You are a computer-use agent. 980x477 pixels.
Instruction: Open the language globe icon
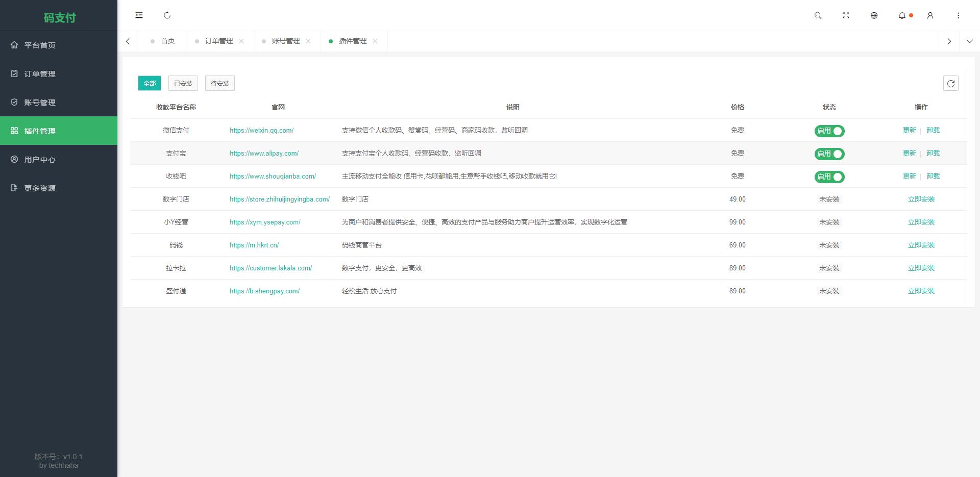pos(874,16)
